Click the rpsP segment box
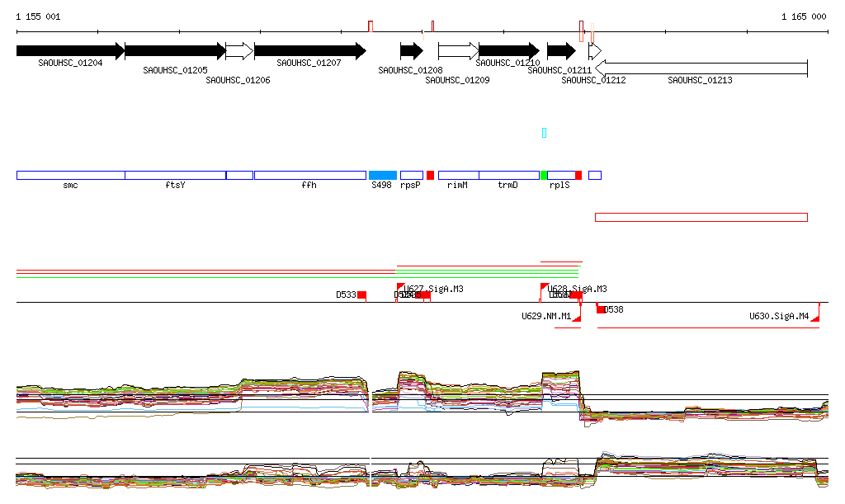 click(x=412, y=175)
